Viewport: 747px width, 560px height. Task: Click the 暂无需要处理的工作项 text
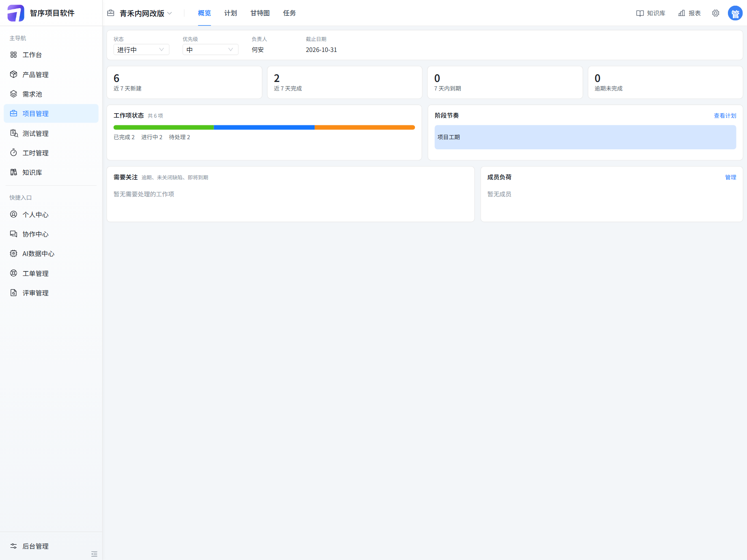click(144, 194)
